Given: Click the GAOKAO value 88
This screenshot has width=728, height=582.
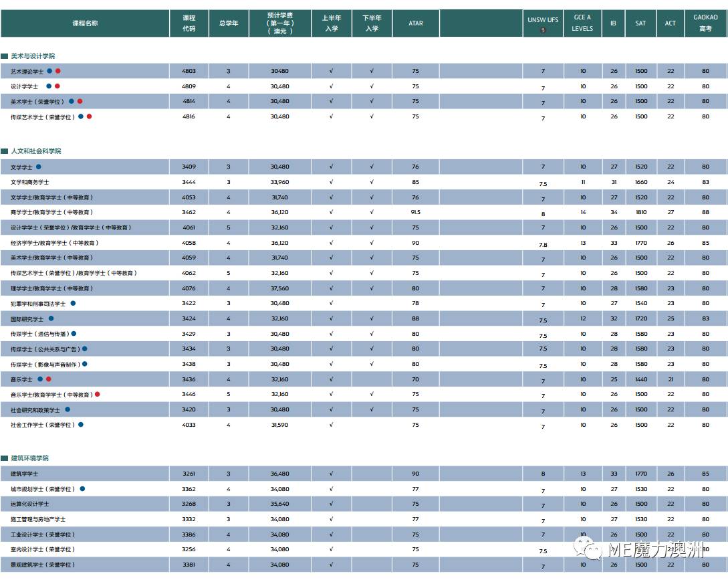Looking at the screenshot, I should click(x=706, y=212).
